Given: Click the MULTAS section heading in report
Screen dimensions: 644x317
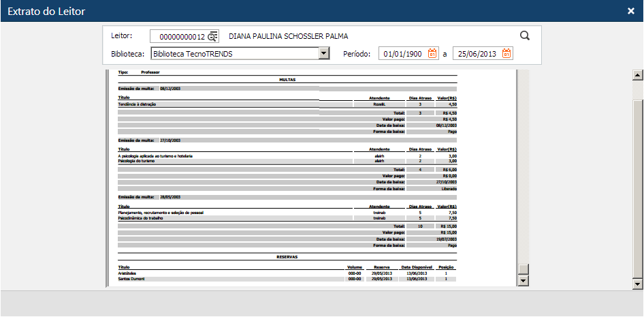Looking at the screenshot, I should click(x=287, y=80).
